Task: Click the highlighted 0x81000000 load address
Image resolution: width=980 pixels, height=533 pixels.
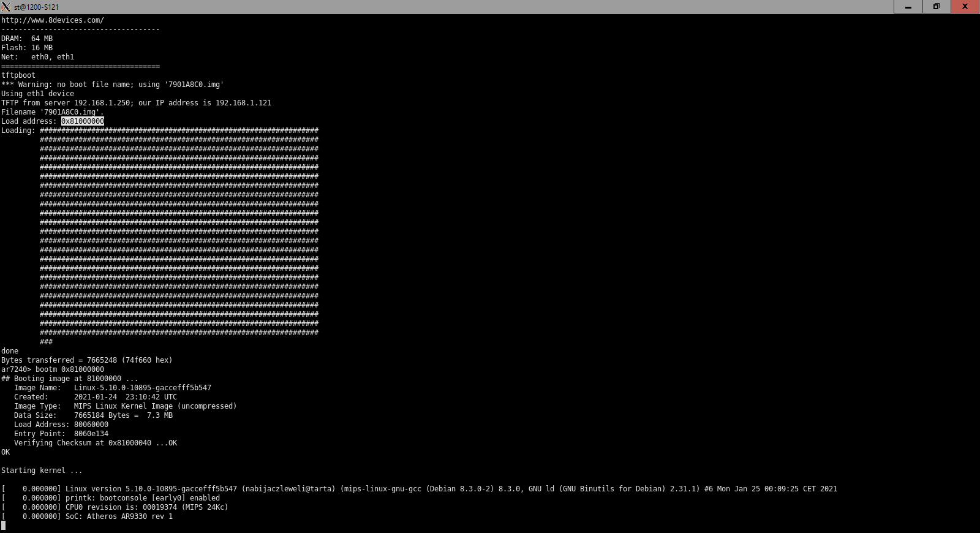Action: pos(83,121)
